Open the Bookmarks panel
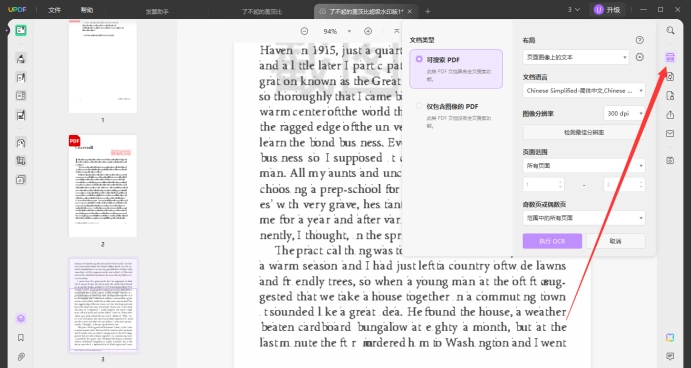This screenshot has height=368, width=691. (21, 338)
